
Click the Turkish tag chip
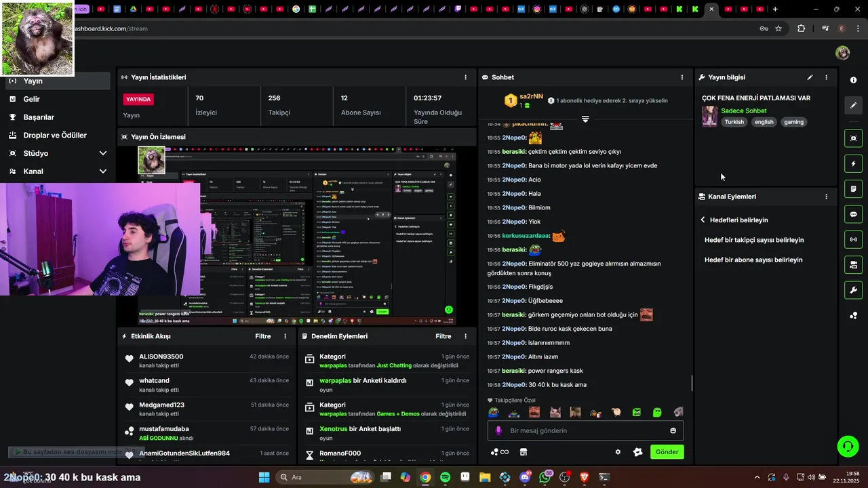[734, 122]
